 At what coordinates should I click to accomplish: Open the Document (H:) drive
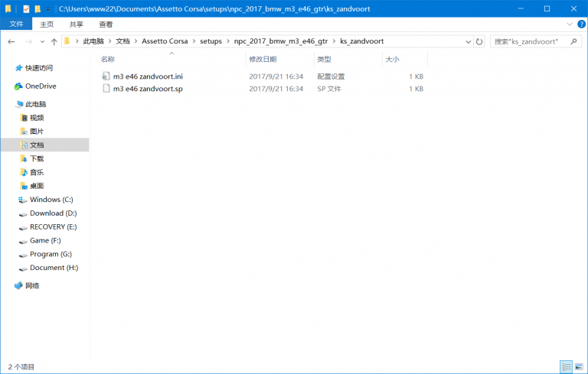click(x=54, y=268)
